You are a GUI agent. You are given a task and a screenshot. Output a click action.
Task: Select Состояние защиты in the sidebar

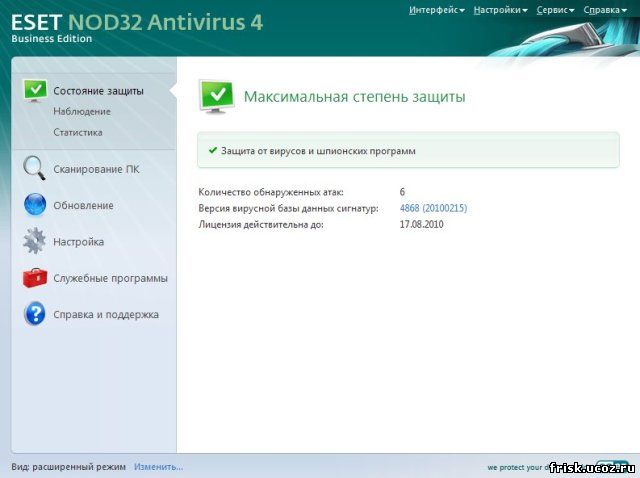pyautogui.click(x=98, y=91)
